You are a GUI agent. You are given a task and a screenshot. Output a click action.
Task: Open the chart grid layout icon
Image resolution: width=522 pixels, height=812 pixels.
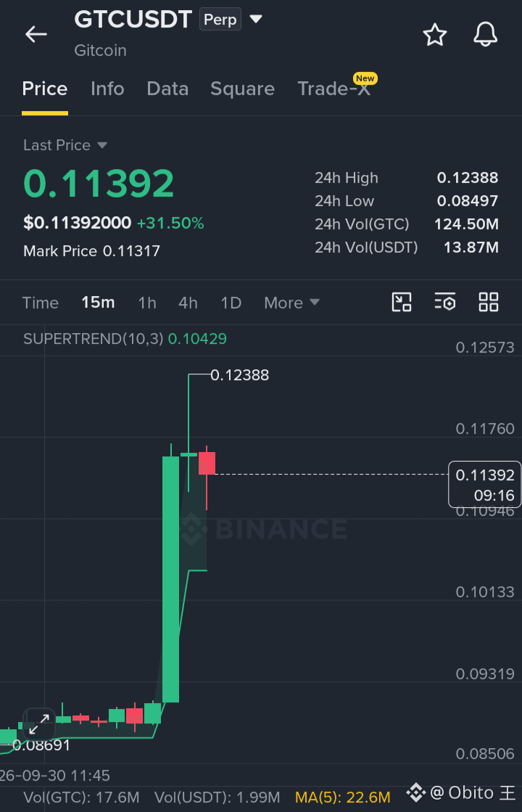click(x=489, y=302)
